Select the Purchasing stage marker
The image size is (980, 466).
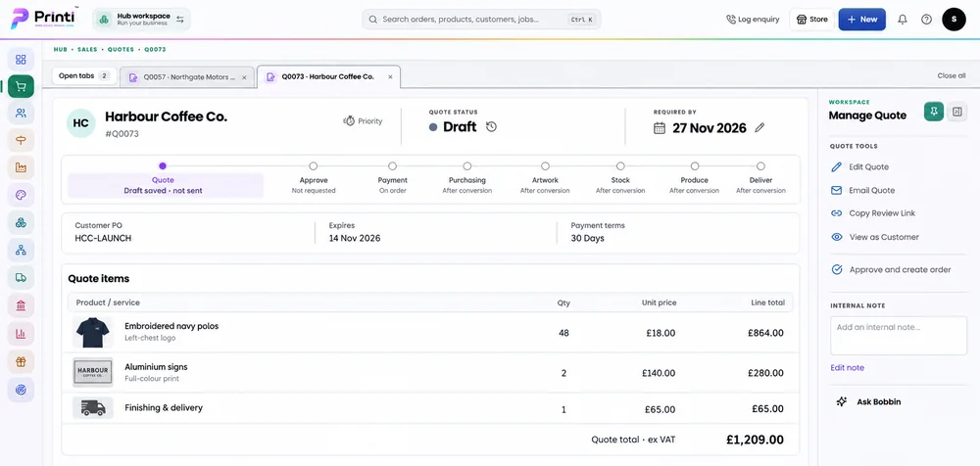pyautogui.click(x=466, y=166)
